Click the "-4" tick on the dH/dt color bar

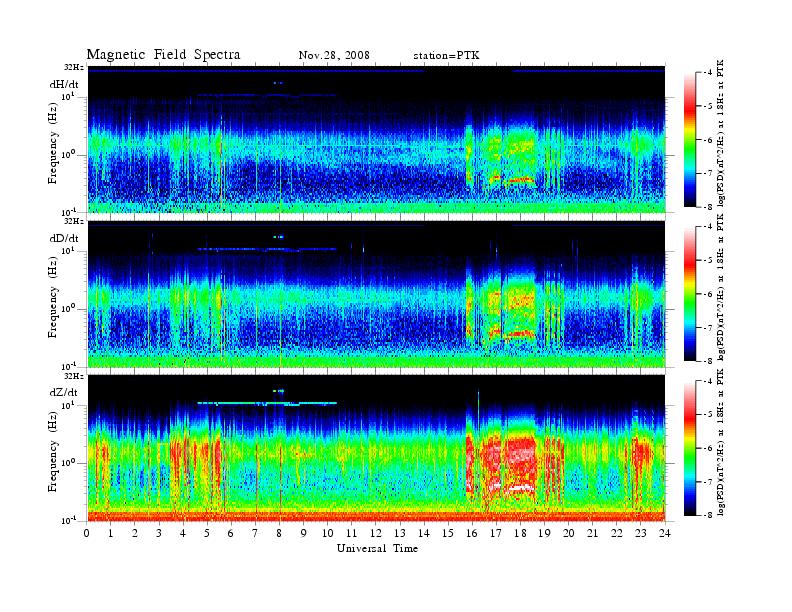pos(709,73)
